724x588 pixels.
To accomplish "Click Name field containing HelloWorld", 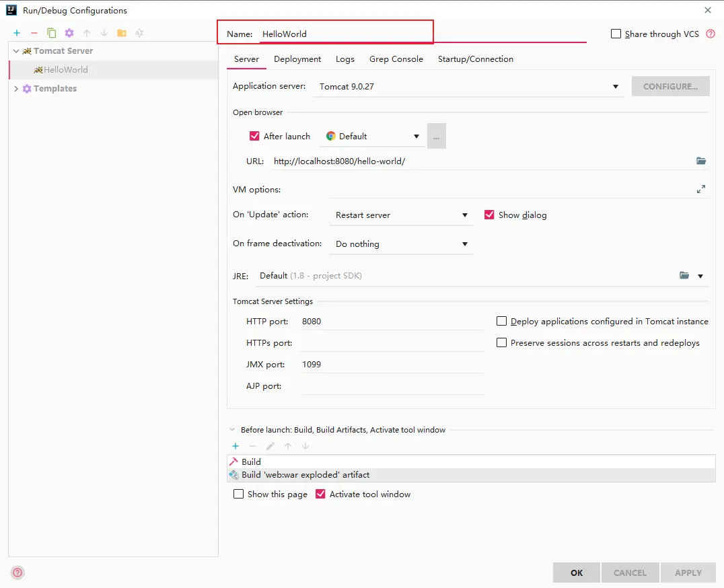I will coord(423,34).
